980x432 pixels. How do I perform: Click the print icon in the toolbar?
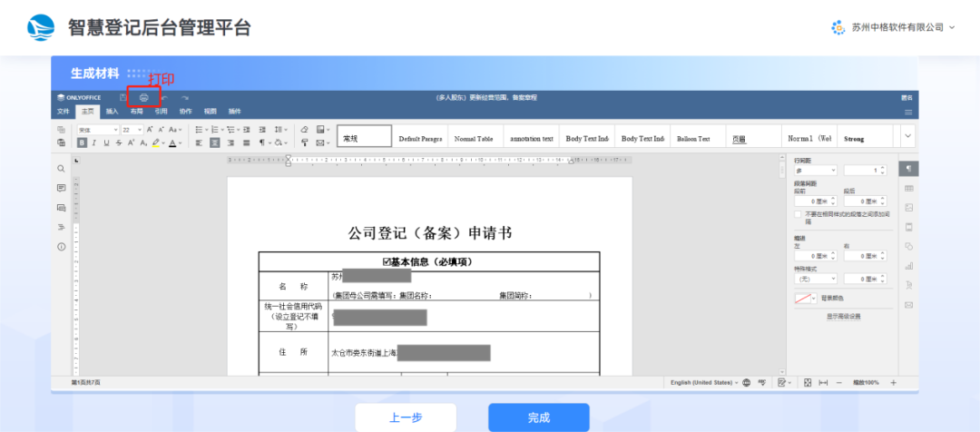click(x=143, y=97)
